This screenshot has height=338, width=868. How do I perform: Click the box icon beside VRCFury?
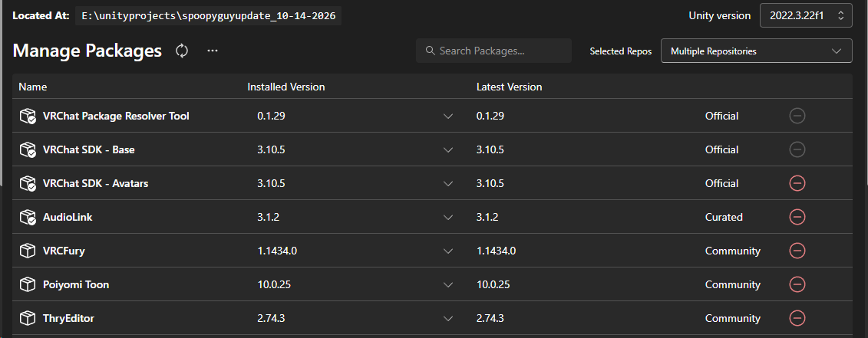tap(27, 251)
